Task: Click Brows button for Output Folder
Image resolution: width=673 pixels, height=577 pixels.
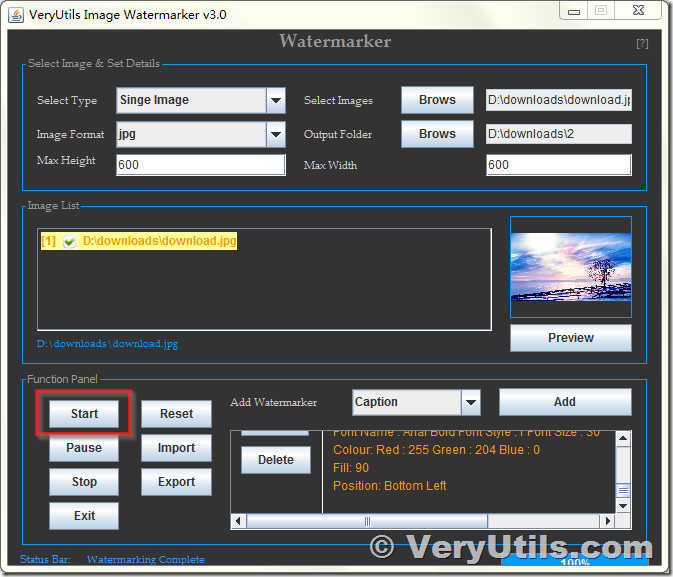Action: (x=437, y=134)
